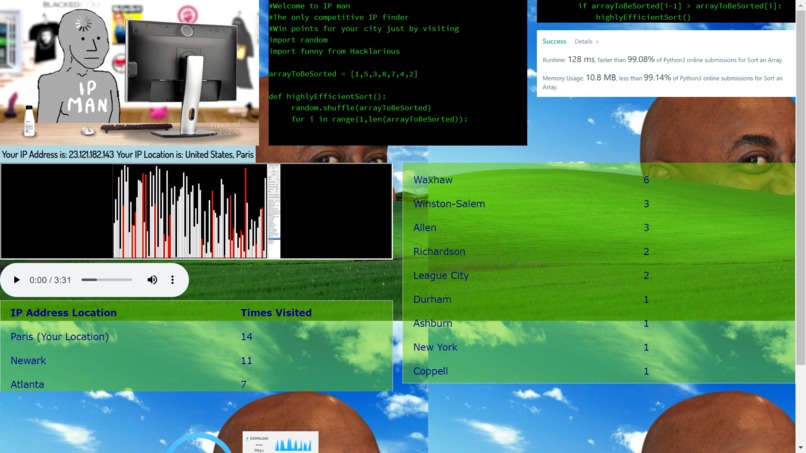
Task: Click the Welcome to IP man comment
Action: (x=309, y=6)
